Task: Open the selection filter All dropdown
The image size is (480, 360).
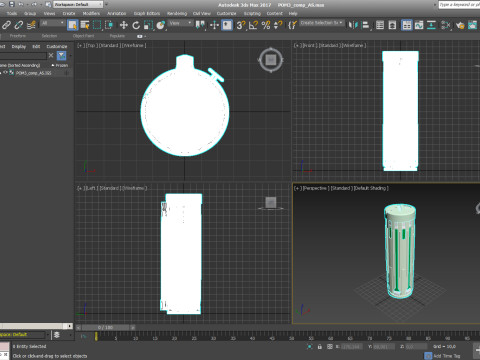Action: [x=53, y=23]
